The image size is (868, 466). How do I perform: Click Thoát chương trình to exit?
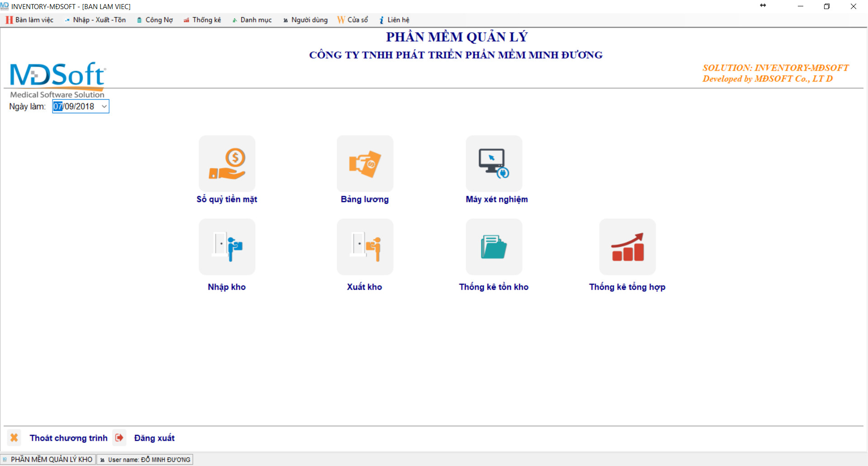(x=69, y=438)
